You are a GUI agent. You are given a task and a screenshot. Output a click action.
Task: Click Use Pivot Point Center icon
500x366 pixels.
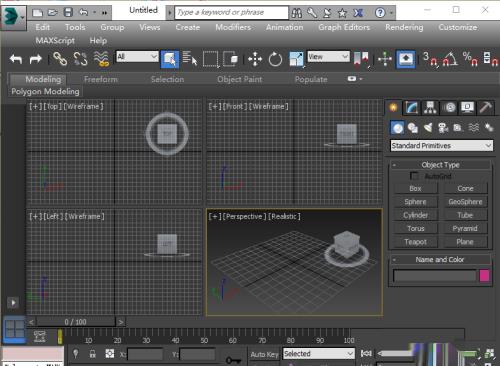[361, 59]
